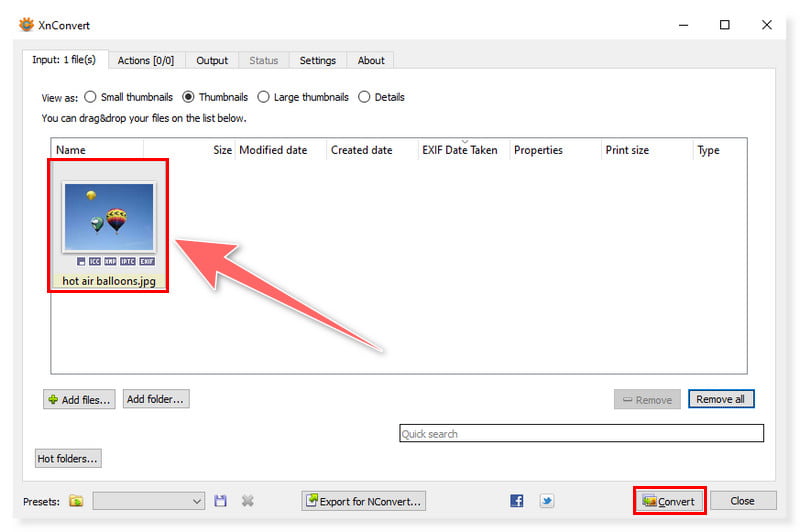The width and height of the screenshot is (800, 532).
Task: Click the Remove all button
Action: [x=720, y=399]
